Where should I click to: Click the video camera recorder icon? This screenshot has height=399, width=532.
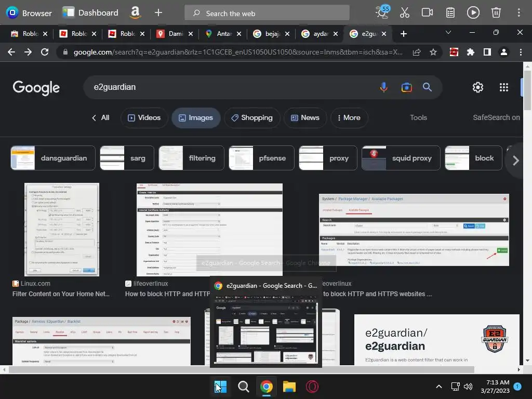coord(427,12)
